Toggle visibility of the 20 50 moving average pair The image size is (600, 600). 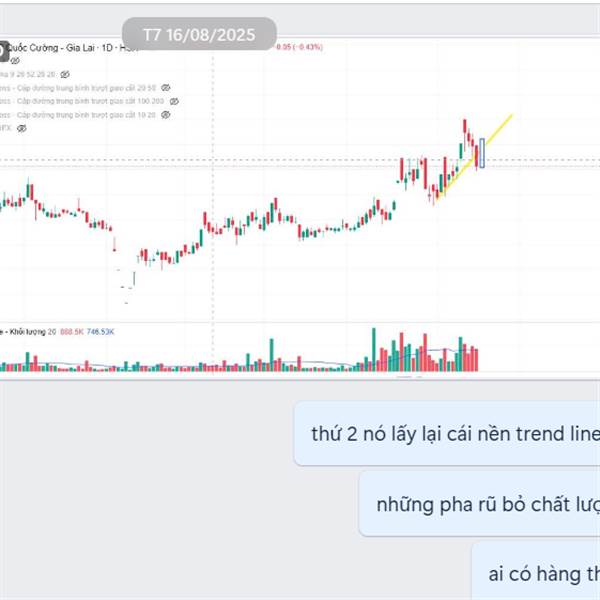pyautogui.click(x=165, y=88)
